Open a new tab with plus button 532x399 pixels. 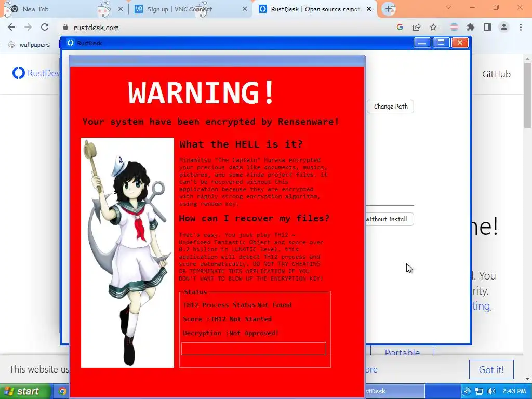point(389,9)
